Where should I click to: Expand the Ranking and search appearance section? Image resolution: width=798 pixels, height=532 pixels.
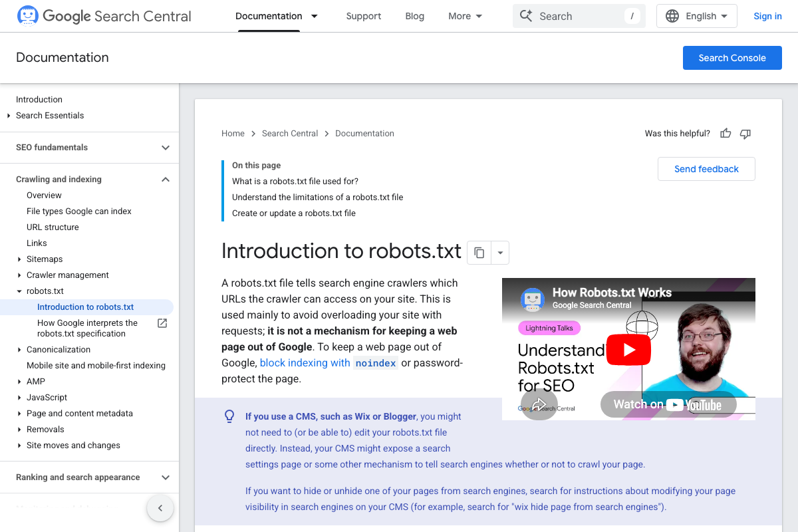(x=166, y=477)
